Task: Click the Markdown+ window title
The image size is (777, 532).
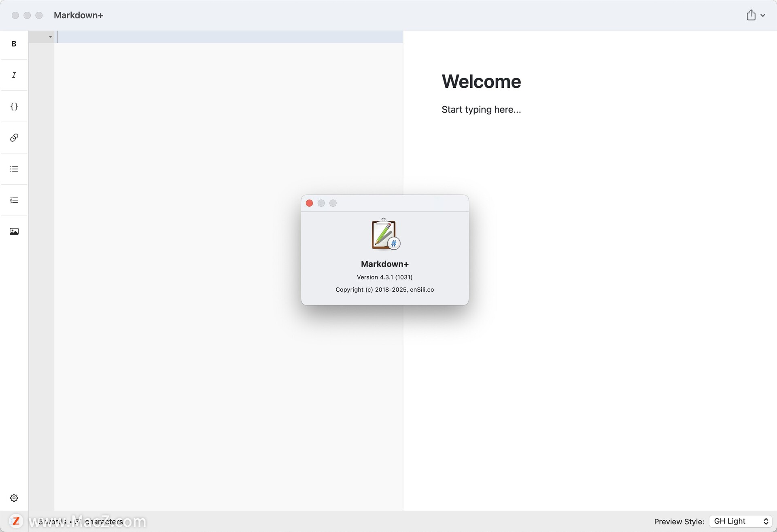Action: [79, 15]
